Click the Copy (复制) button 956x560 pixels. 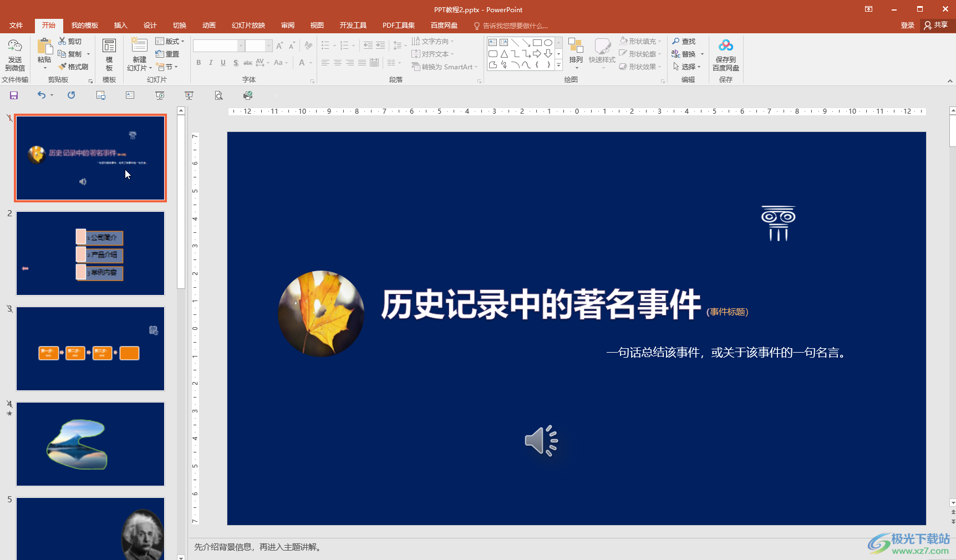pyautogui.click(x=70, y=54)
